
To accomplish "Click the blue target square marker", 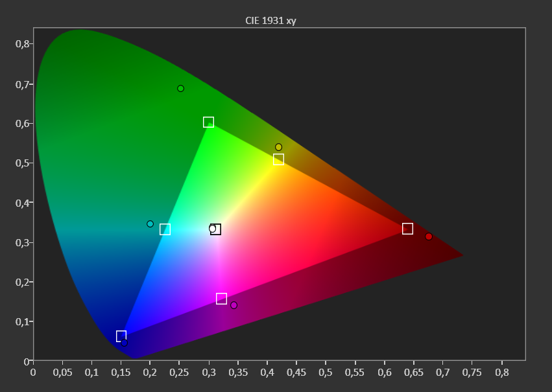I will pos(121,336).
